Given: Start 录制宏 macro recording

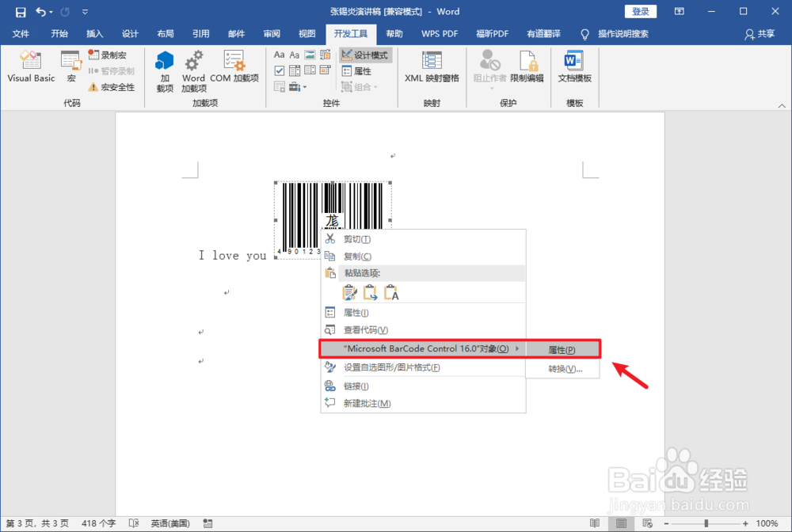Looking at the screenshot, I should click(x=107, y=55).
